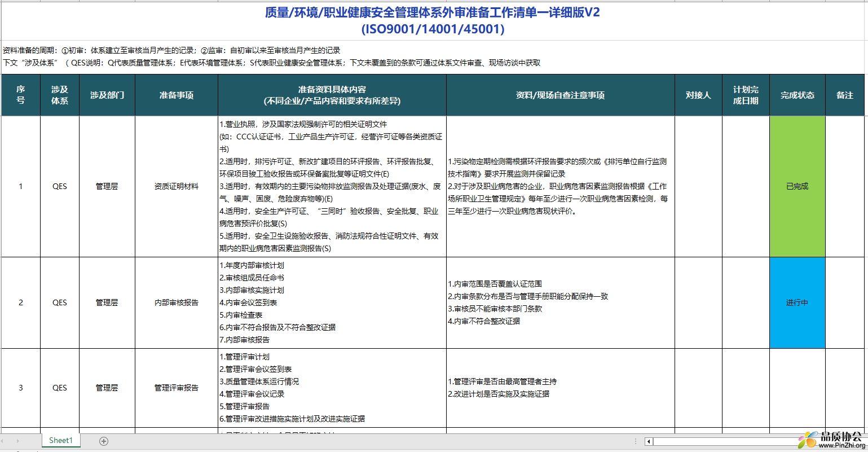Select the 对接人 header cell
Viewport: 868px width, 452px height.
pos(698,95)
